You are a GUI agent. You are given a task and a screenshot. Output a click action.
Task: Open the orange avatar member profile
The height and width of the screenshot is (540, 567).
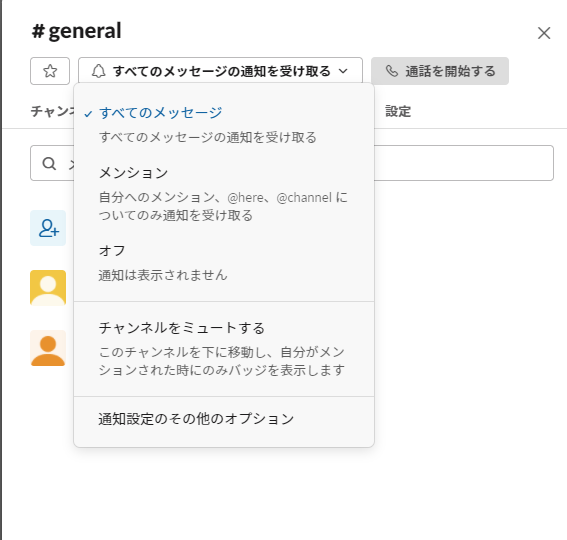(x=48, y=348)
